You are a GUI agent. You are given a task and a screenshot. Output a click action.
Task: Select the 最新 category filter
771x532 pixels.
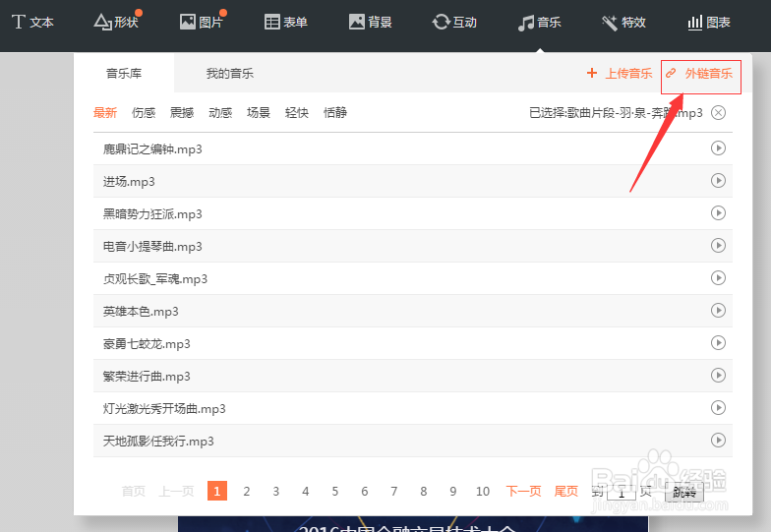coord(104,112)
